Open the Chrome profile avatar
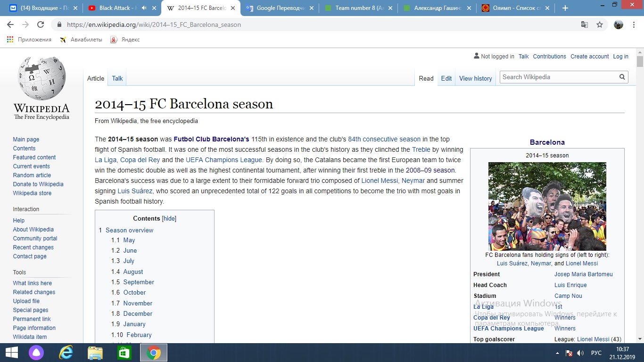 click(619, 25)
